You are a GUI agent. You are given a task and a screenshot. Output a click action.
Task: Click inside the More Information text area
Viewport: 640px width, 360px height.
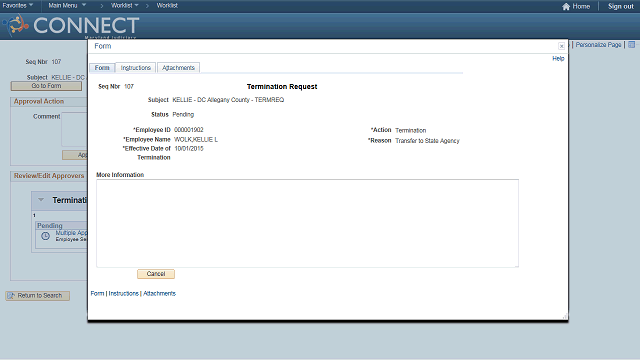click(x=307, y=223)
